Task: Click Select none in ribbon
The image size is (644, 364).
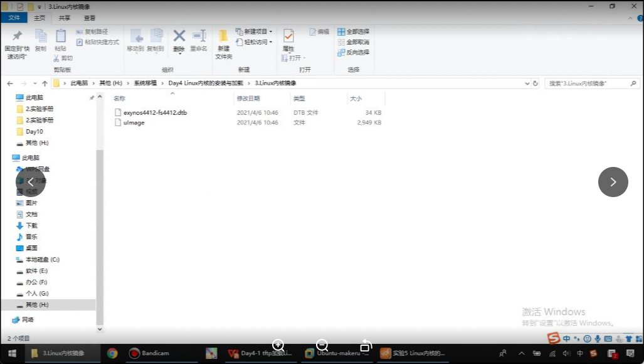Action: click(353, 42)
